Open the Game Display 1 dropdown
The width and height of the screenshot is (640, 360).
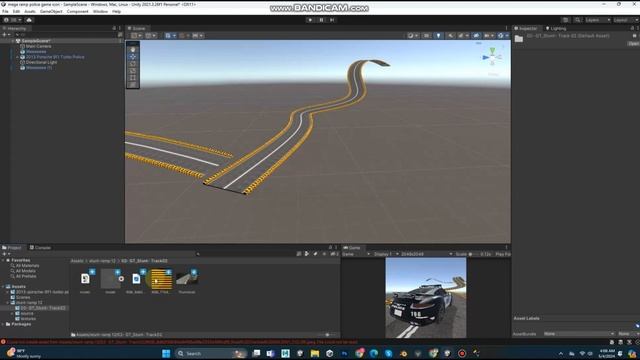386,254
